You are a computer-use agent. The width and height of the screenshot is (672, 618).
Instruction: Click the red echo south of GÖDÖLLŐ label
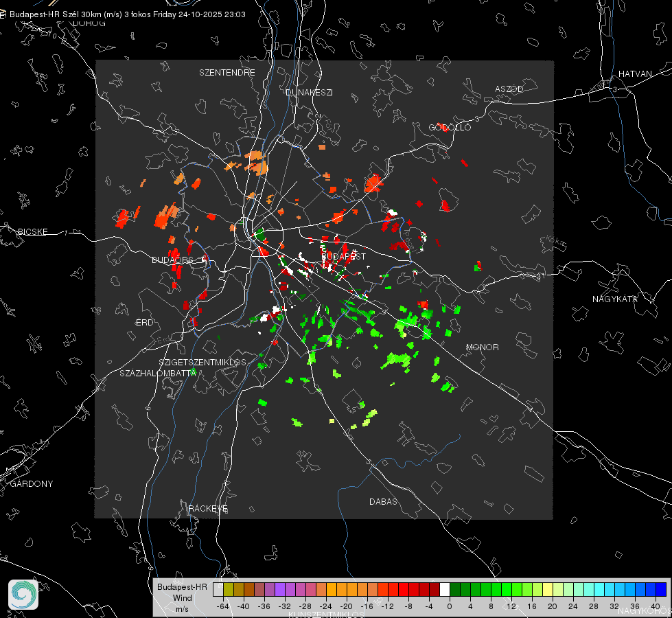click(x=464, y=163)
